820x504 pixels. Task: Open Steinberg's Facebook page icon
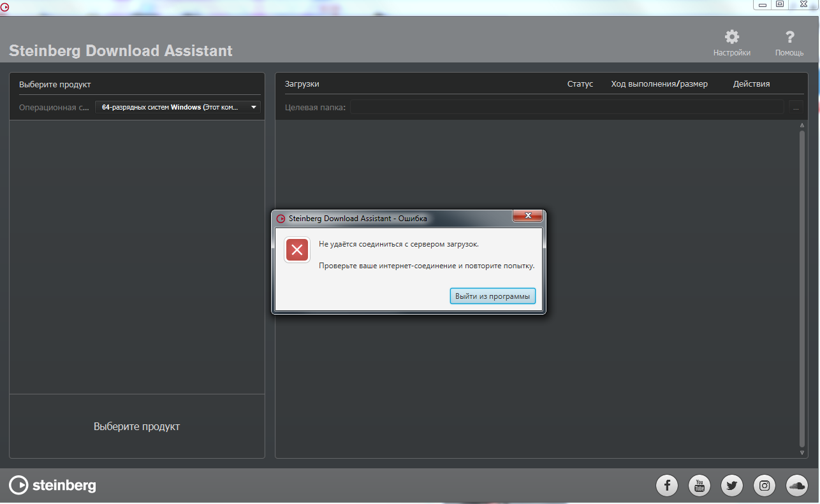pyautogui.click(x=667, y=486)
